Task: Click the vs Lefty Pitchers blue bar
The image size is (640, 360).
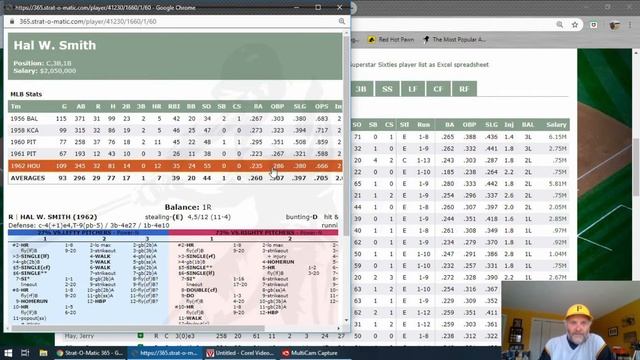Action: (88, 233)
